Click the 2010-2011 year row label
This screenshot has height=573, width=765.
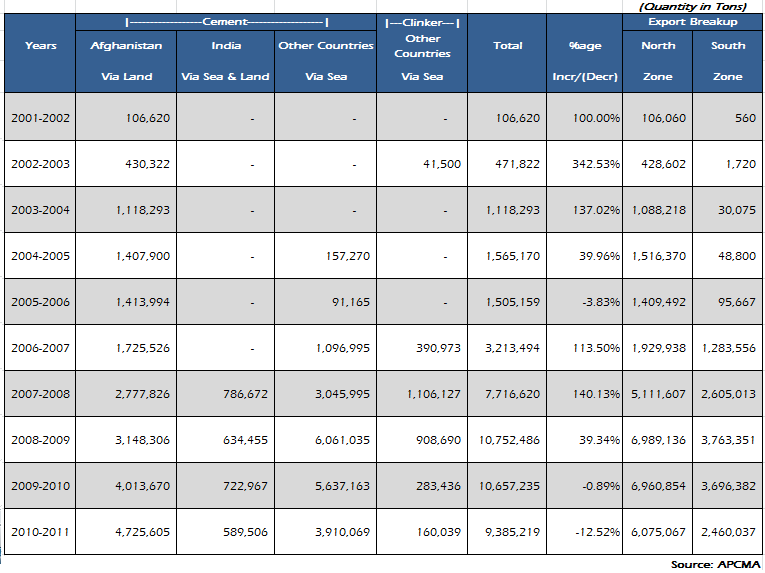click(41, 532)
